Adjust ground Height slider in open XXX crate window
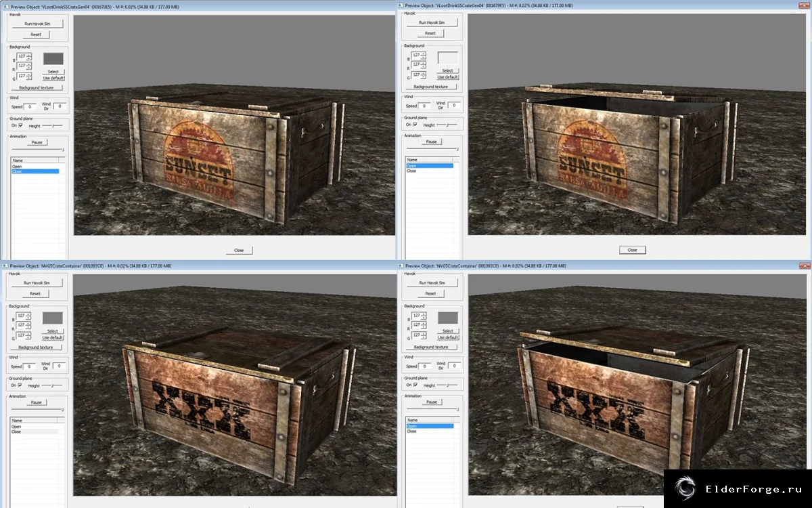 pos(447,385)
